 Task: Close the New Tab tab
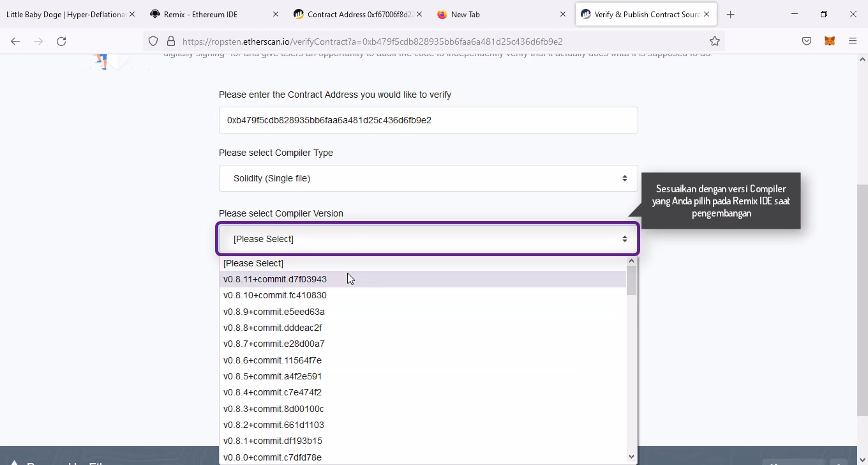[x=563, y=14]
